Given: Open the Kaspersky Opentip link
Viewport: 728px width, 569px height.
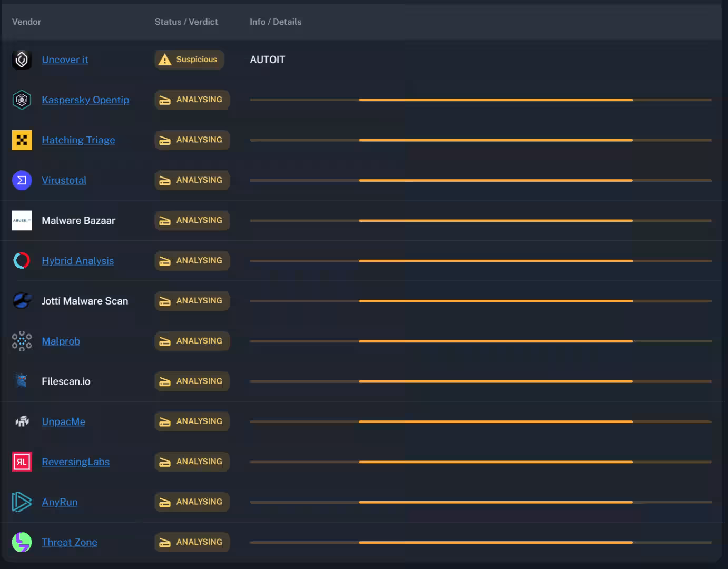Looking at the screenshot, I should [85, 100].
